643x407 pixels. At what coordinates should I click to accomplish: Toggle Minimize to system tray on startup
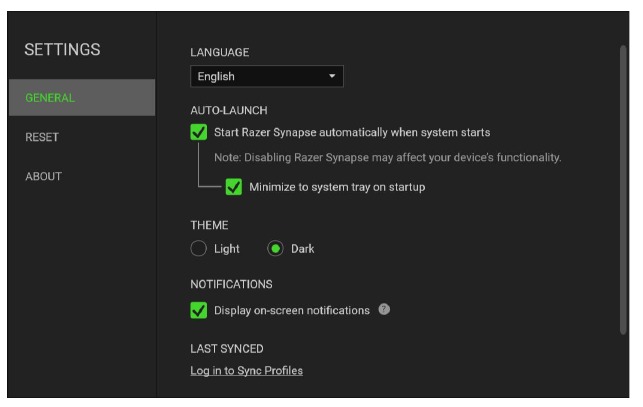click(x=234, y=187)
